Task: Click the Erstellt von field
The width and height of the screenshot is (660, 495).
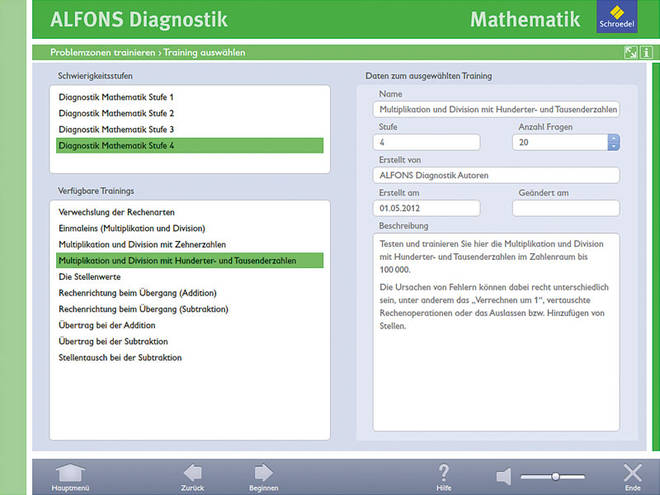Action: tap(496, 175)
